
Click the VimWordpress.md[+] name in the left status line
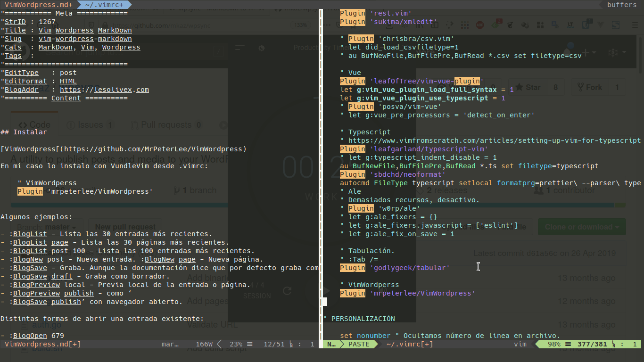coord(43,344)
